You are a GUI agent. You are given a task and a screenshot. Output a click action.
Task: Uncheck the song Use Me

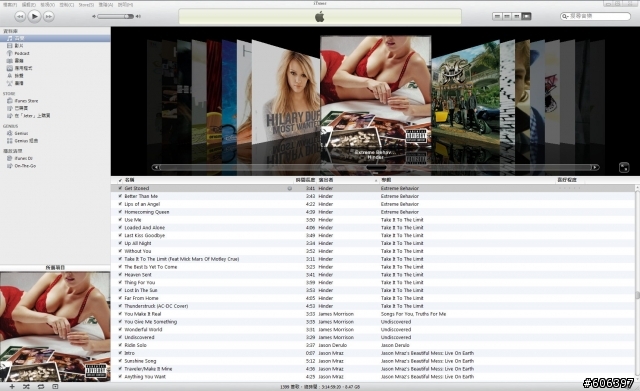click(x=120, y=220)
